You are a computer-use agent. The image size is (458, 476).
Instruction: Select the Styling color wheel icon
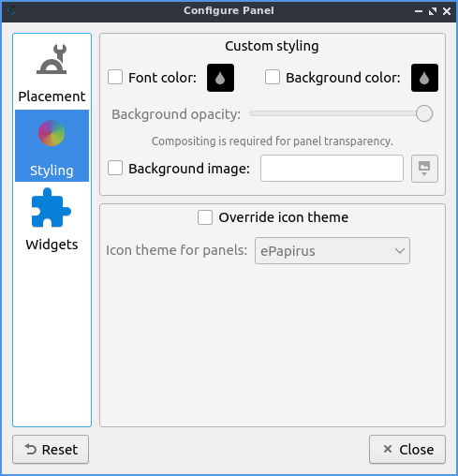pyautogui.click(x=52, y=133)
